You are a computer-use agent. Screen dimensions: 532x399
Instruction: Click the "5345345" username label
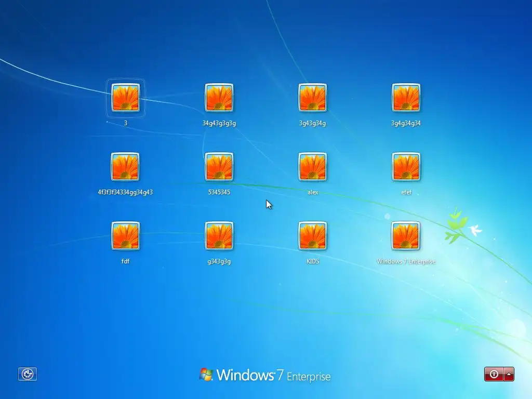(219, 192)
